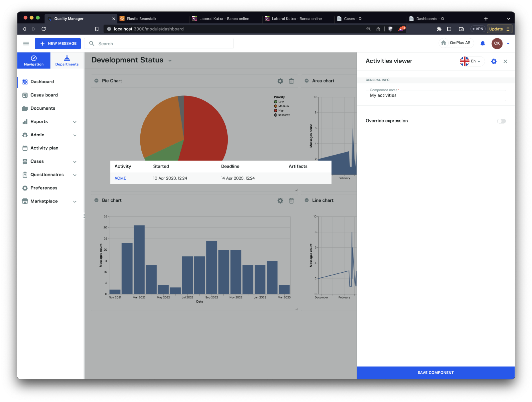Open the language selector dropdown

coord(470,62)
